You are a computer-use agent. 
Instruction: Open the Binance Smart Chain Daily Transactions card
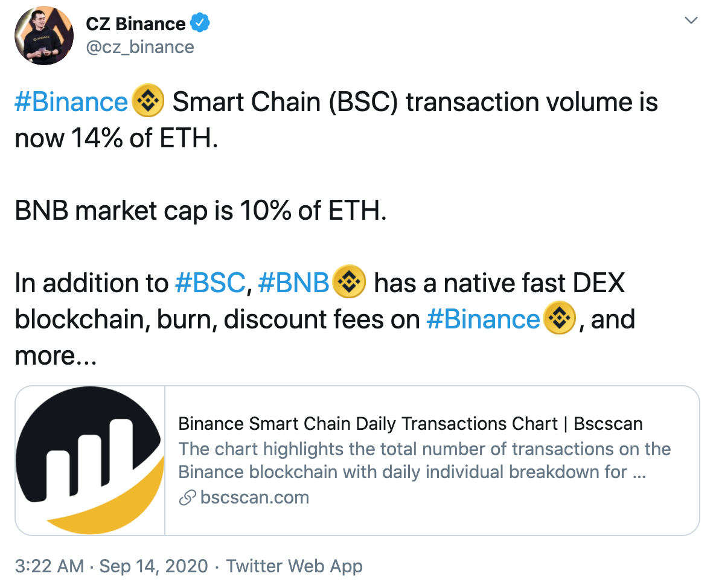coord(411,424)
